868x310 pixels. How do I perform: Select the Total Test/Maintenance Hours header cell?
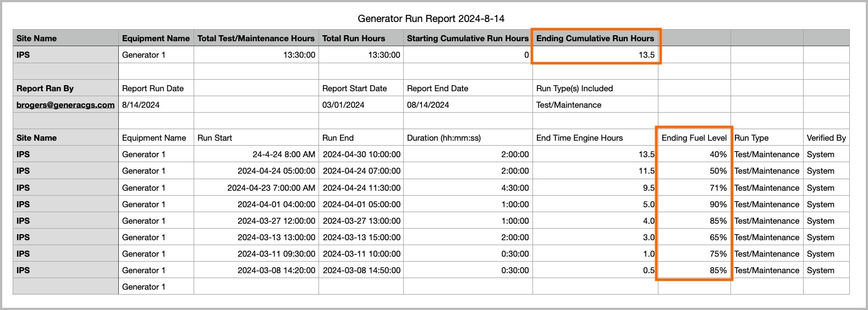[256, 38]
